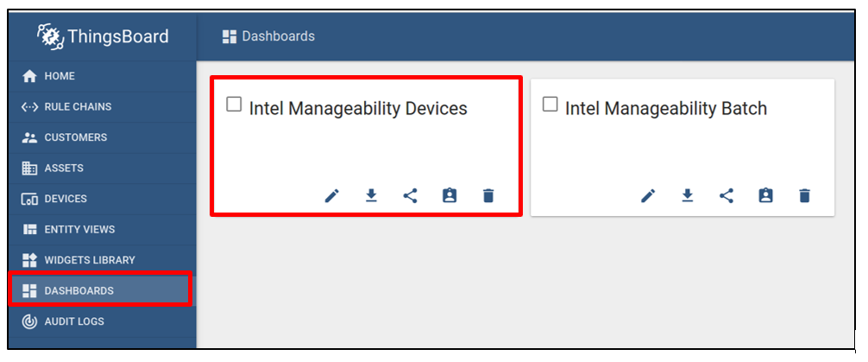The width and height of the screenshot is (868, 362).
Task: Share the Intel Manageability Batch dashboard
Action: point(726,196)
